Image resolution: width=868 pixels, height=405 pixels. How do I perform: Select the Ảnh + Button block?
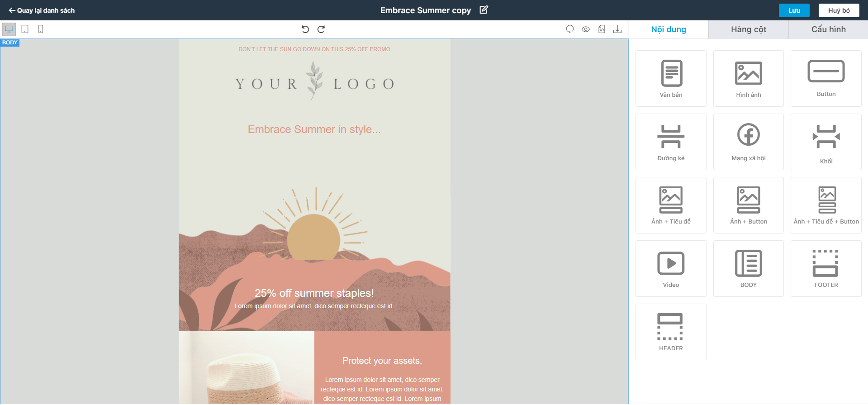749,205
